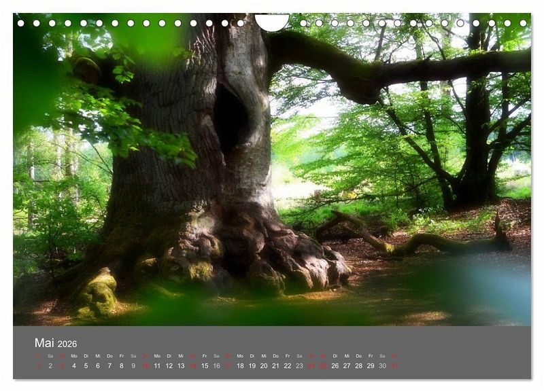Select Friday date 15
The image size is (544, 392).
coord(205,366)
